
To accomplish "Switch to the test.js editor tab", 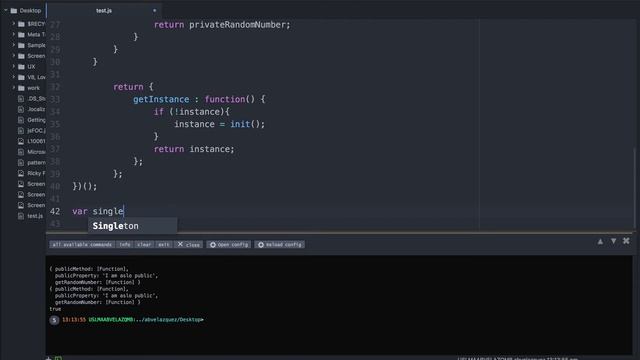I will click(x=104, y=11).
